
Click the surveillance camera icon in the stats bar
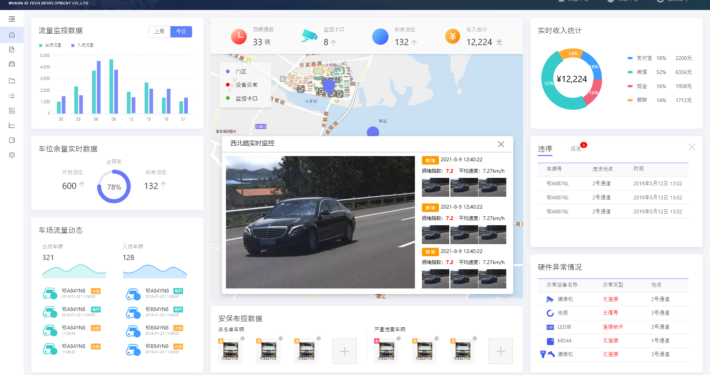tap(310, 36)
